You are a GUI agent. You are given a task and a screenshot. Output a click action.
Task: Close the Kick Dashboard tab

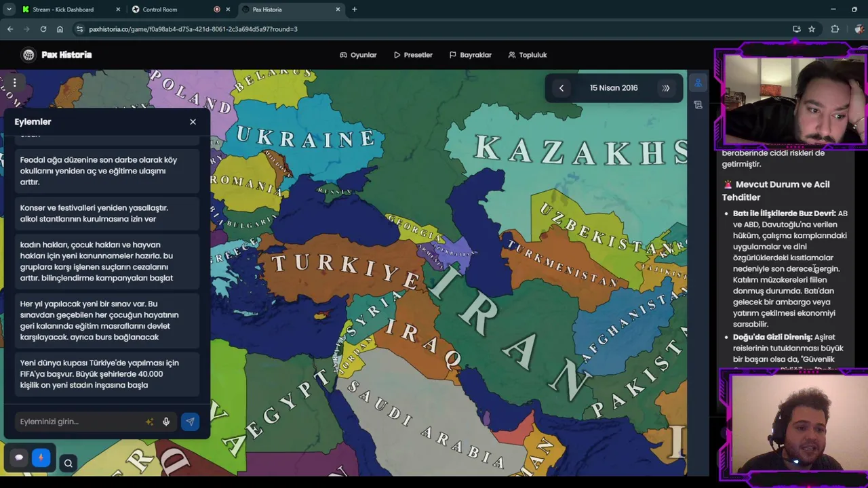point(118,9)
